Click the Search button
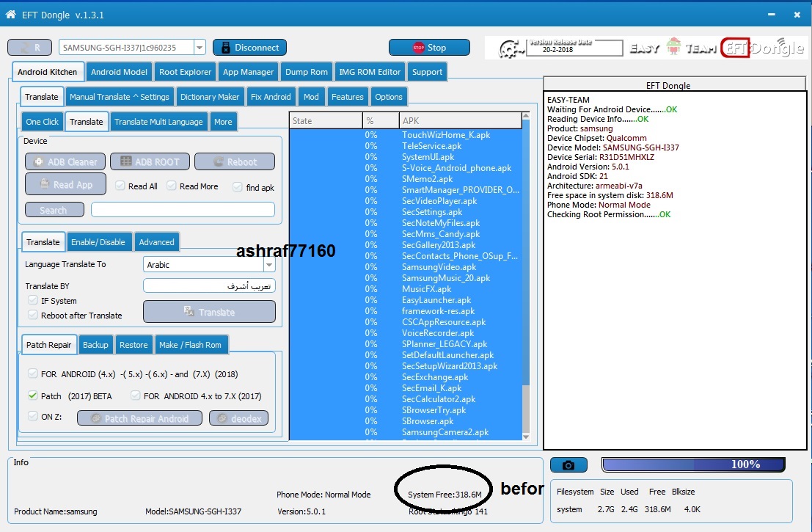This screenshot has width=812, height=532. (54, 210)
